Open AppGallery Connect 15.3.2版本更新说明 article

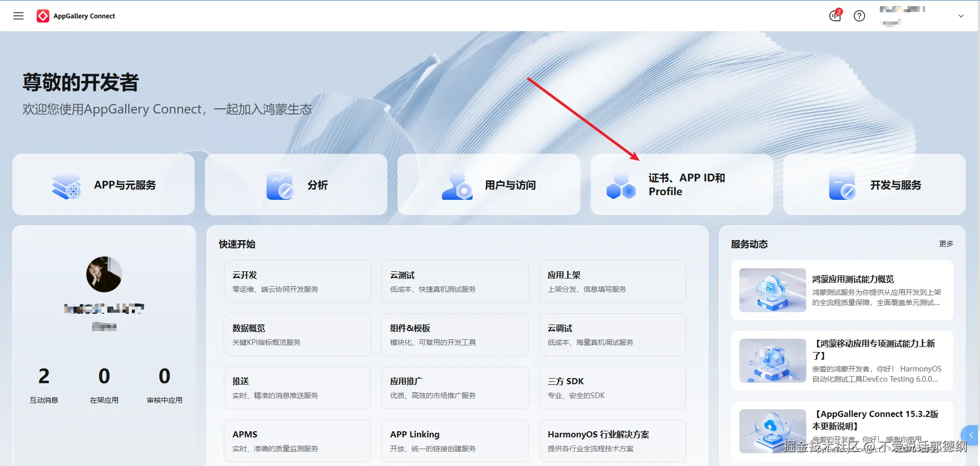pyautogui.click(x=842, y=431)
